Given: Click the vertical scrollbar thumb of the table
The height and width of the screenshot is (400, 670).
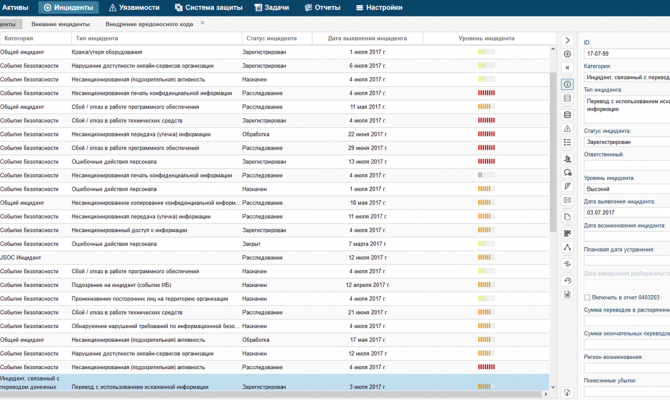Looking at the screenshot, I should [553, 152].
